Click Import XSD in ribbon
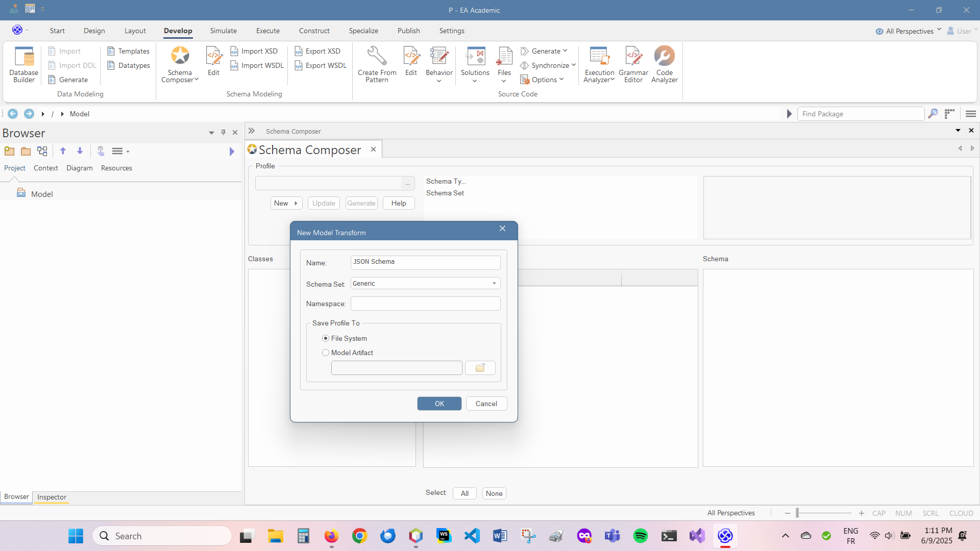Viewport: 980px width, 551px height. tap(254, 51)
